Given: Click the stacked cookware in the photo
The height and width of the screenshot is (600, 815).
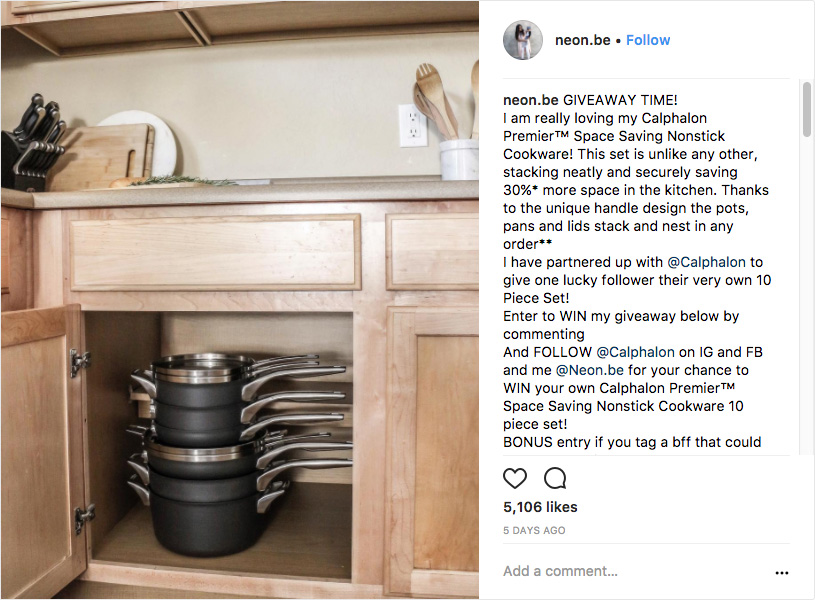Looking at the screenshot, I should coord(240,450).
